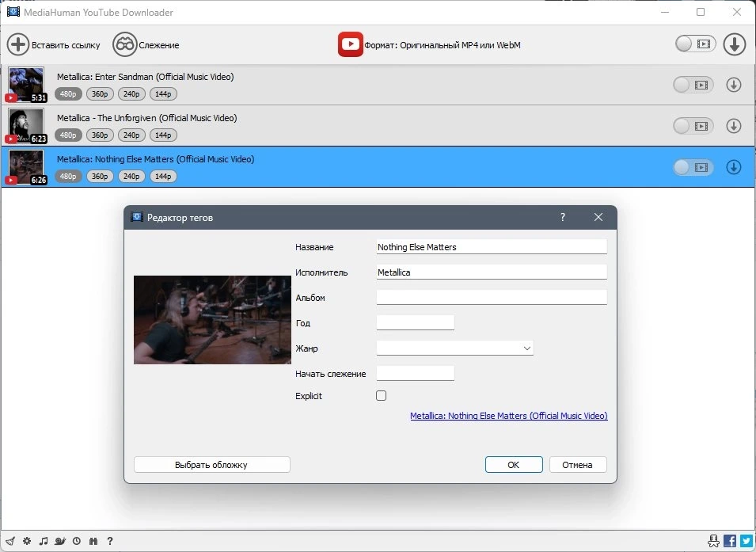This screenshot has height=552, width=756.
Task: Select 144p for Enter Sandman
Action: pyautogui.click(x=163, y=94)
